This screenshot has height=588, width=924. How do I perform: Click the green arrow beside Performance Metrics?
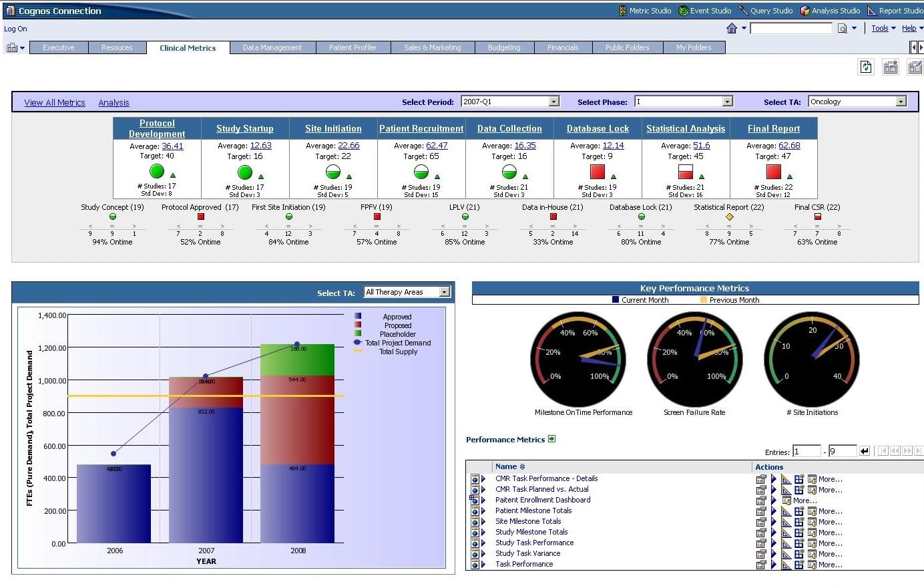pyautogui.click(x=551, y=439)
